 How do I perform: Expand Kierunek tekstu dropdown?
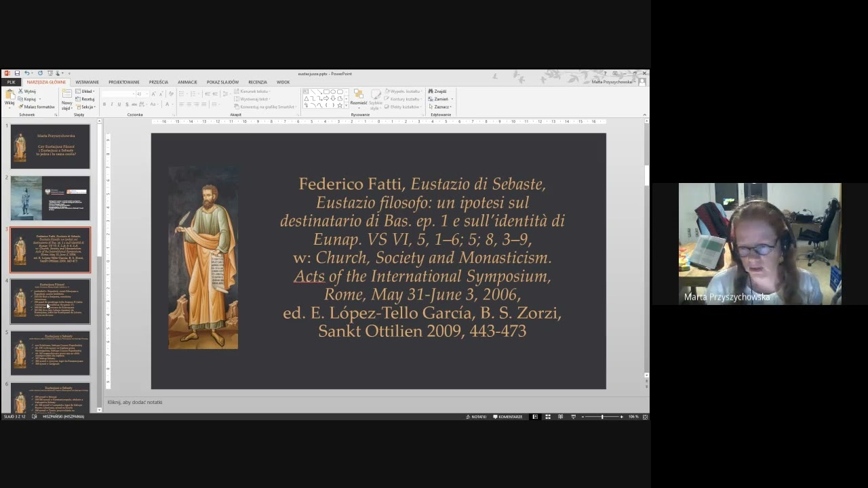click(252, 91)
